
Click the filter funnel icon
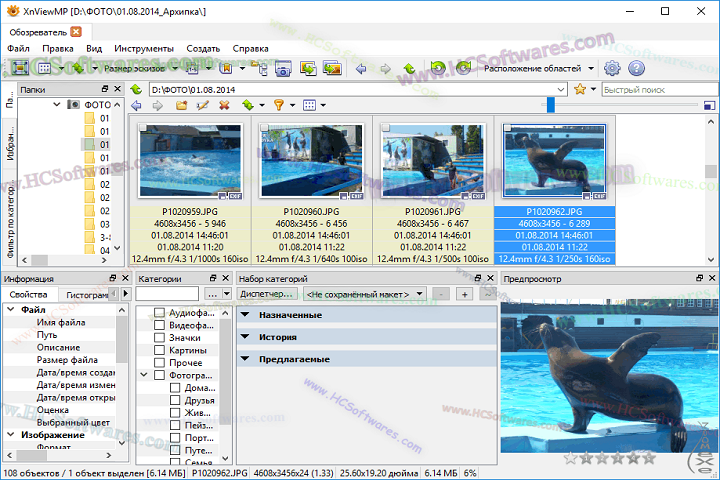coord(279,106)
